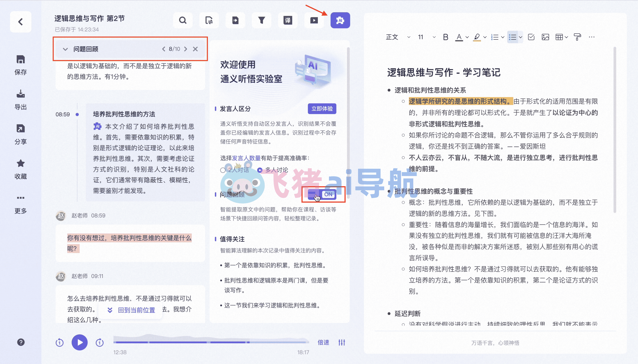Click the audio progress bar
Screen dimensions: 638x364
pyautogui.click(x=211, y=342)
